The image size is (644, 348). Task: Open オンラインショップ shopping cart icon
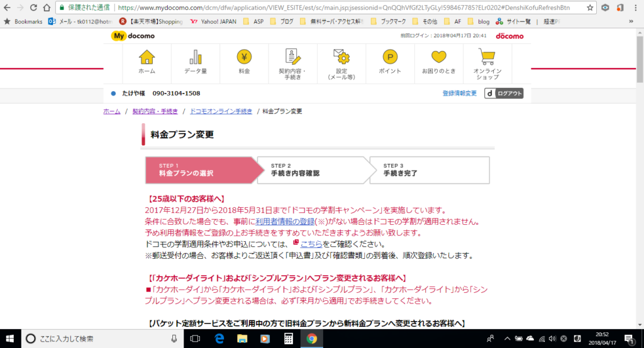(487, 57)
